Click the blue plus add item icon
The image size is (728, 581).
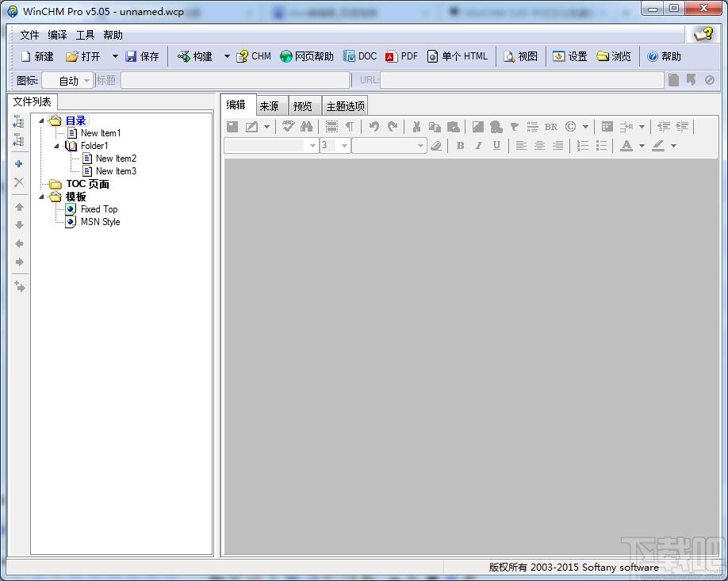(x=19, y=164)
